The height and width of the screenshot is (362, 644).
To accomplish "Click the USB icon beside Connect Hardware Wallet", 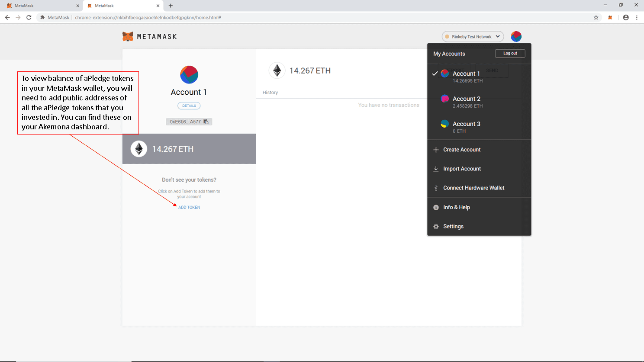I will click(x=436, y=188).
